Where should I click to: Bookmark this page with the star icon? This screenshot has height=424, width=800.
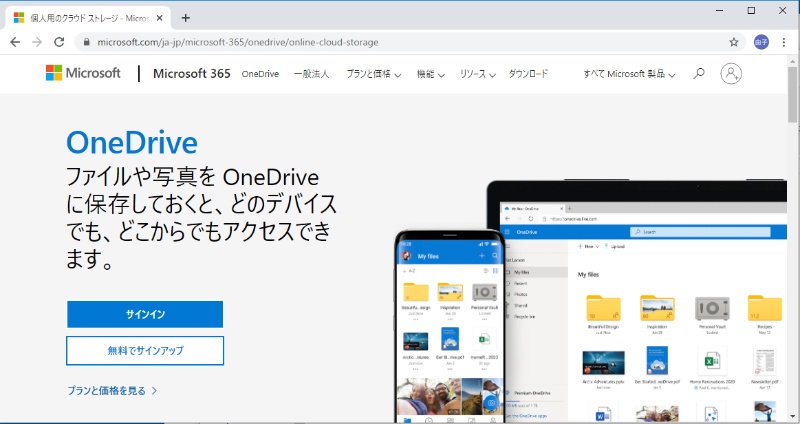pyautogui.click(x=733, y=42)
